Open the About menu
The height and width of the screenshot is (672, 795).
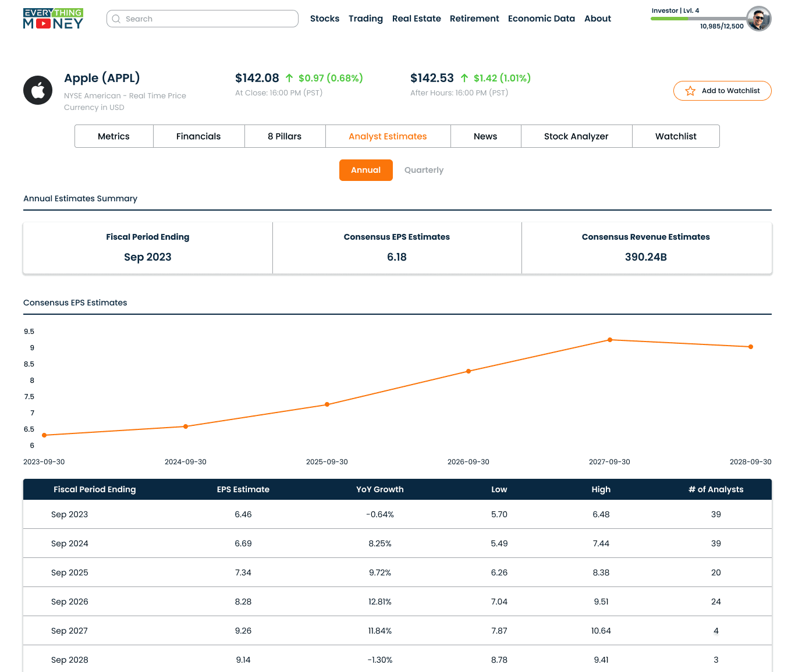click(598, 19)
